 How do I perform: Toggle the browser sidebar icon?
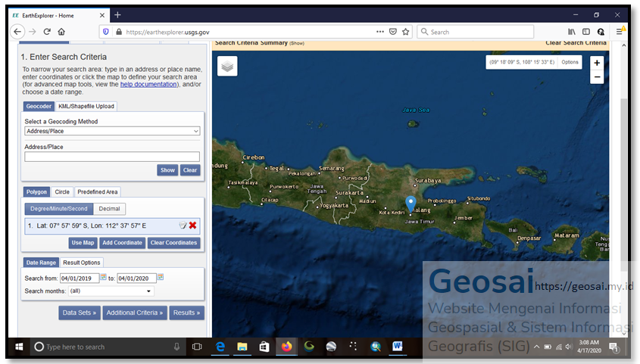coord(586,32)
